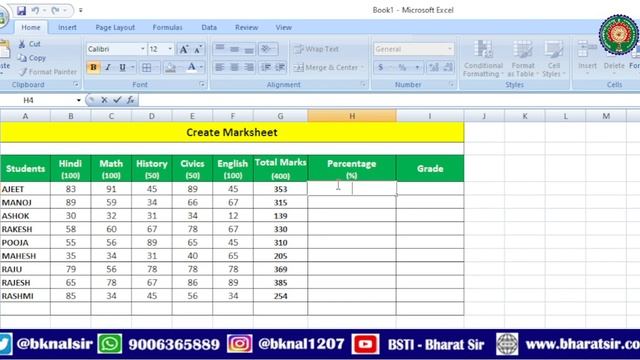Click the Redo icon

click(x=55, y=10)
